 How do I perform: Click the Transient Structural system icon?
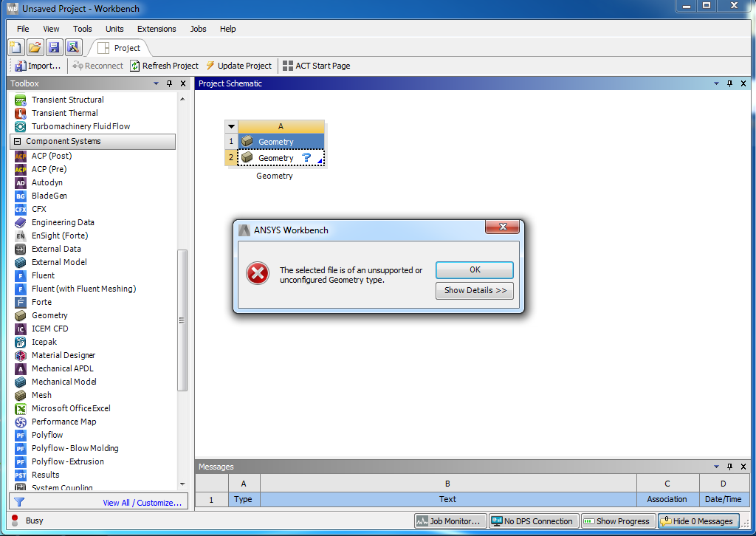[x=20, y=100]
